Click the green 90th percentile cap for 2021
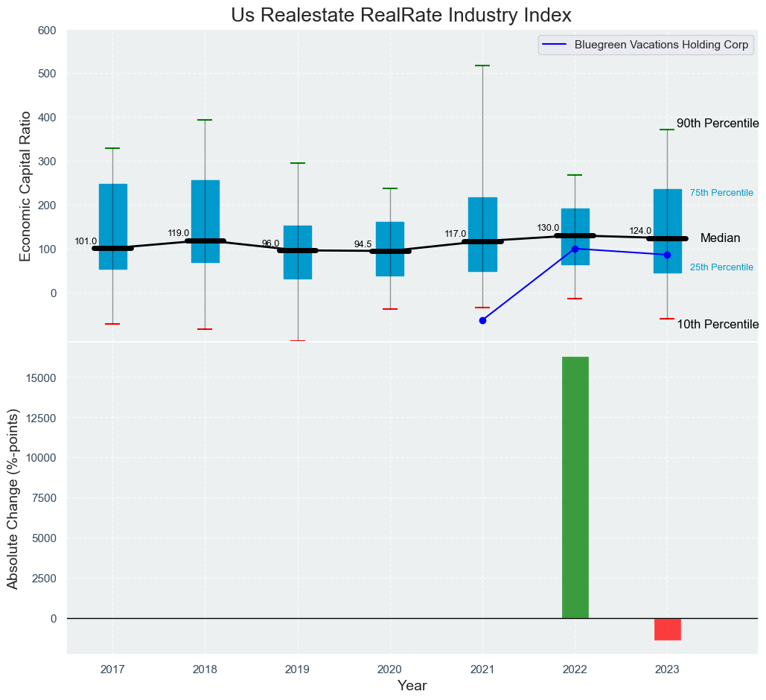This screenshot has width=766, height=700. 482,66
